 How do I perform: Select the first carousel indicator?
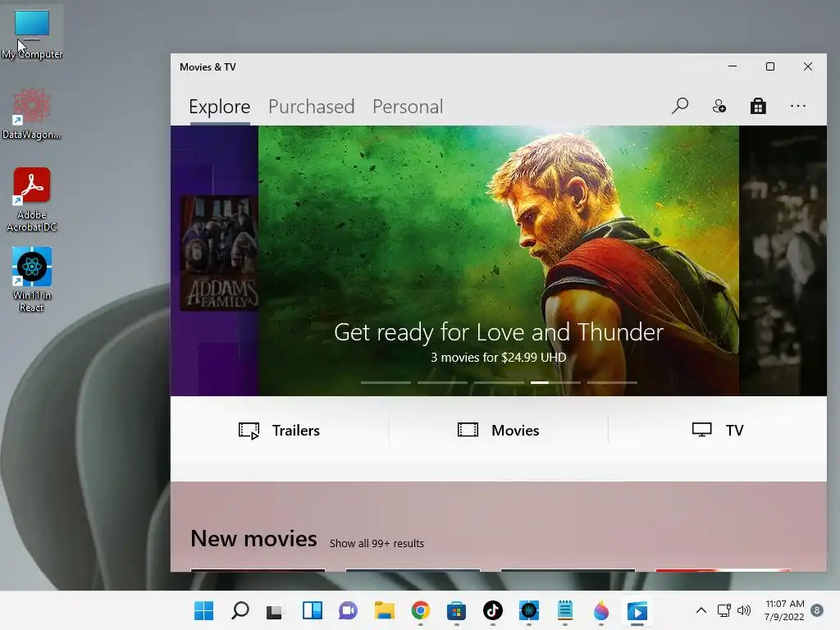(x=386, y=382)
